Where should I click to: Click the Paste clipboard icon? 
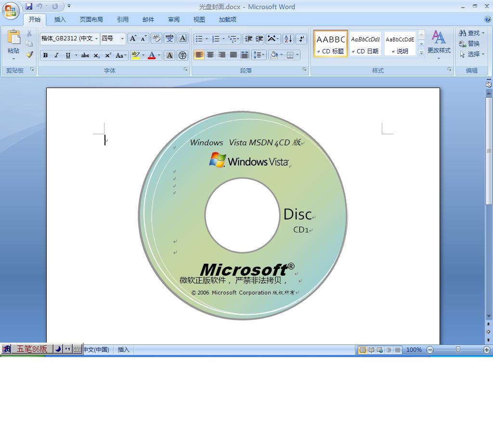click(x=13, y=37)
